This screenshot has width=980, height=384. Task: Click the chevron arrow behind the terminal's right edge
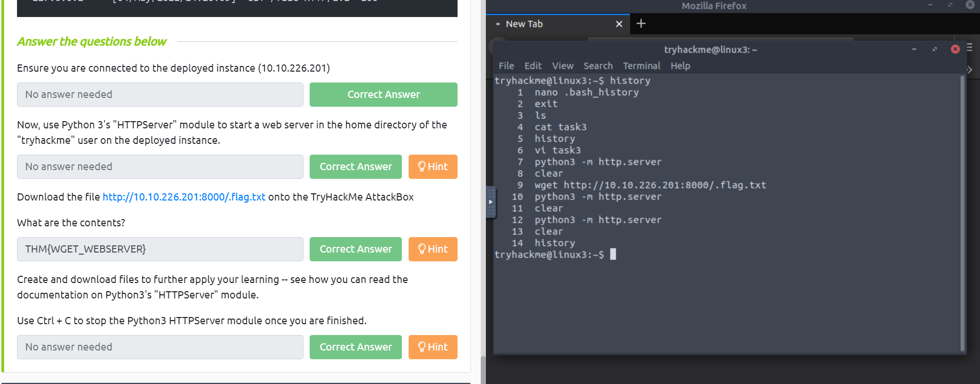click(970, 69)
